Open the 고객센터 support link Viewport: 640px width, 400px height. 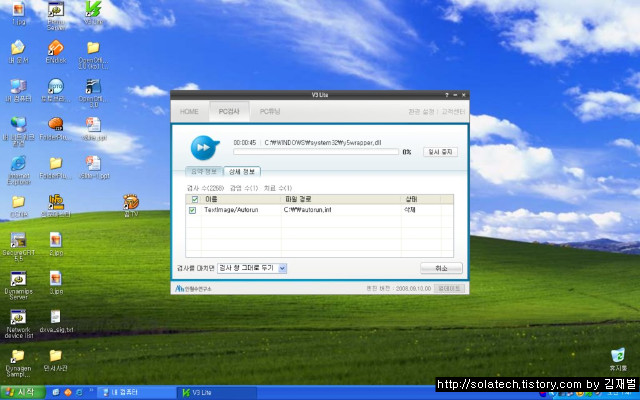click(x=453, y=111)
